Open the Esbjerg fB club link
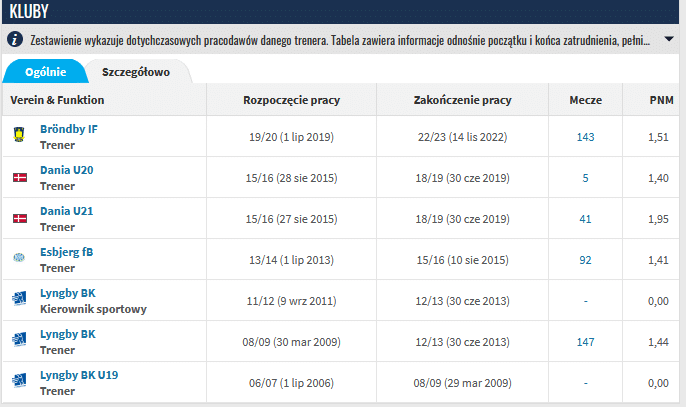 click(x=66, y=252)
